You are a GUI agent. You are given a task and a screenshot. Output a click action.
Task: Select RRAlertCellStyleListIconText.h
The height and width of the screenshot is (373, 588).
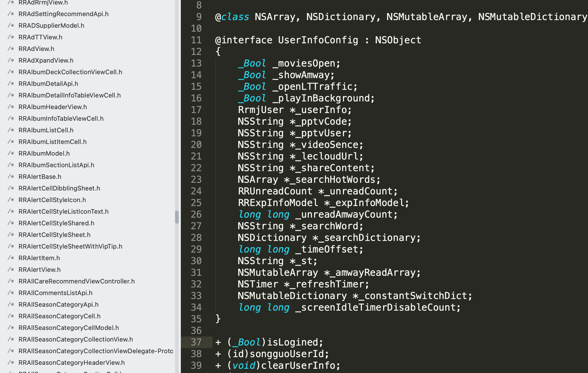coord(63,212)
